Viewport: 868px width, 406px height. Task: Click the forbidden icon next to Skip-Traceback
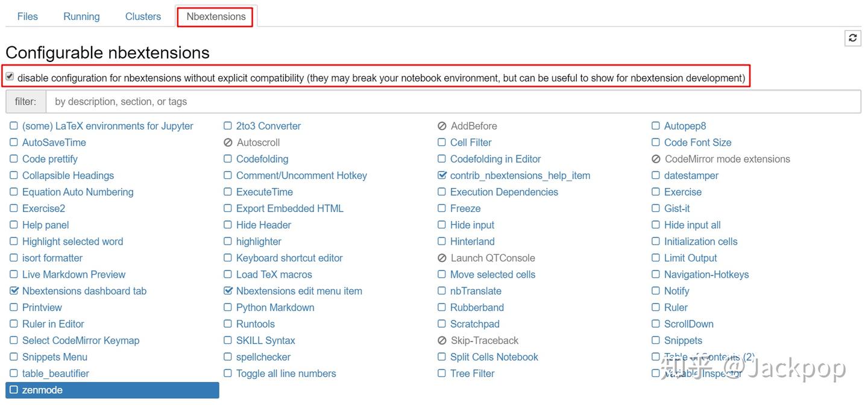click(442, 341)
